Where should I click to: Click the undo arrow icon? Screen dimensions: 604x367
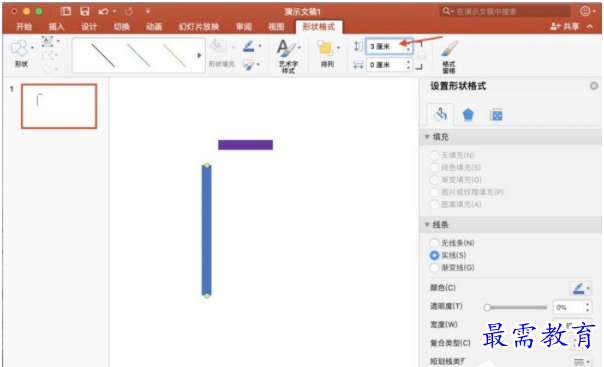103,12
